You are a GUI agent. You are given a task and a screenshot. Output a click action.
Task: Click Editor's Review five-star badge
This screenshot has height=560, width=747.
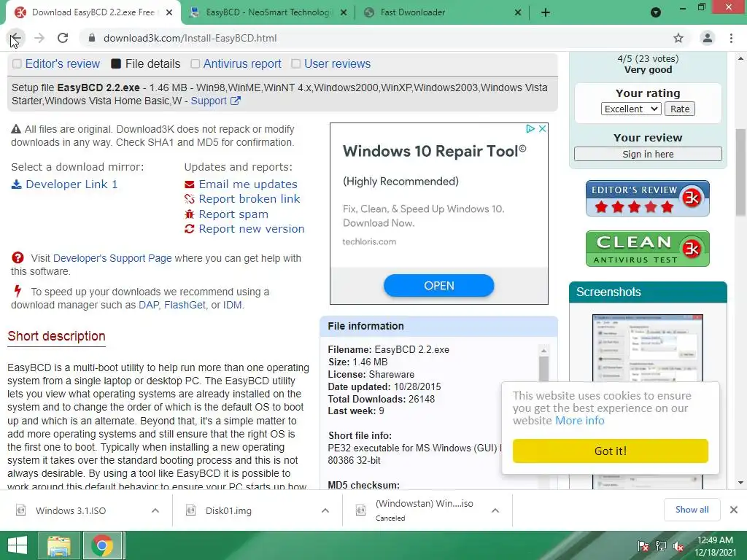tap(648, 198)
